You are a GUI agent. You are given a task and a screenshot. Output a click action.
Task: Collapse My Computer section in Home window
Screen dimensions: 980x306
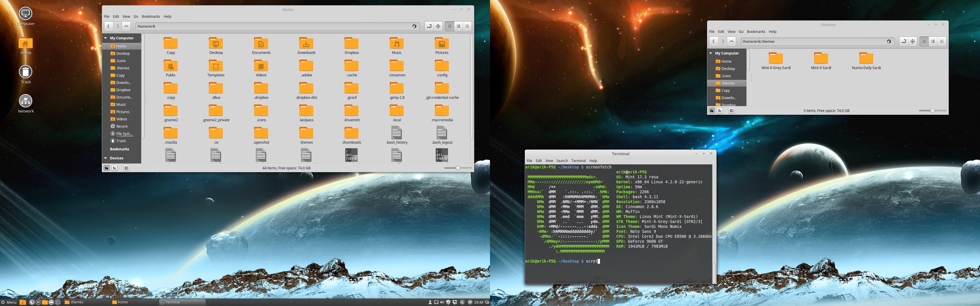tap(106, 38)
